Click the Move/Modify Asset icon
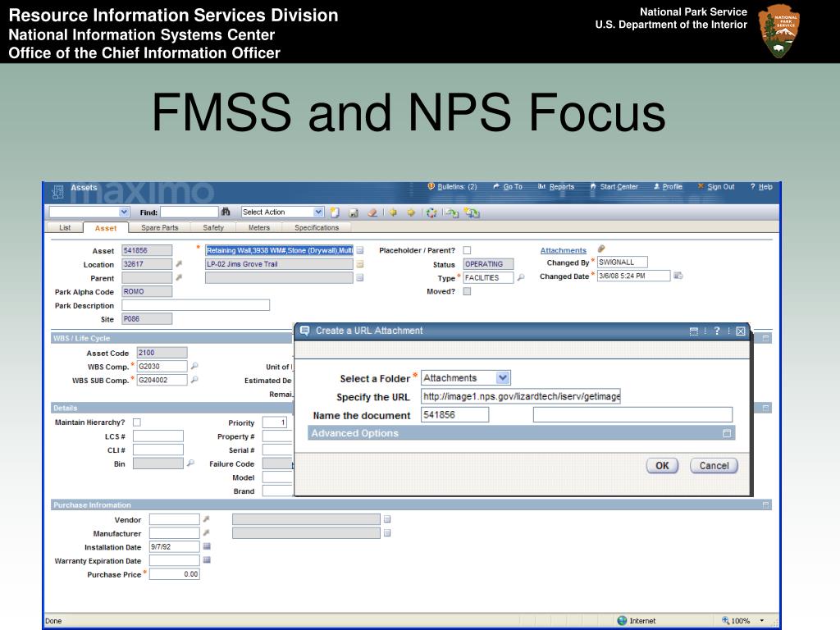Screen dimensions: 840x630 452,212
